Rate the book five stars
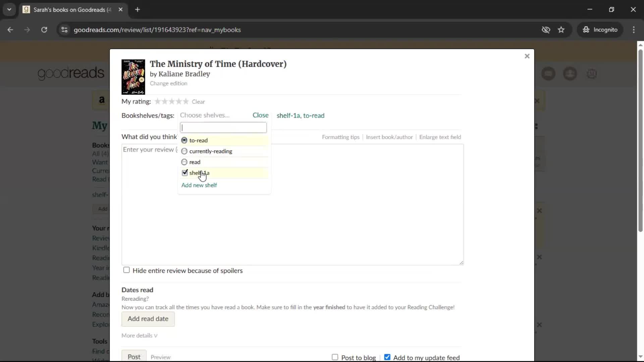Image resolution: width=644 pixels, height=362 pixels. (x=185, y=102)
